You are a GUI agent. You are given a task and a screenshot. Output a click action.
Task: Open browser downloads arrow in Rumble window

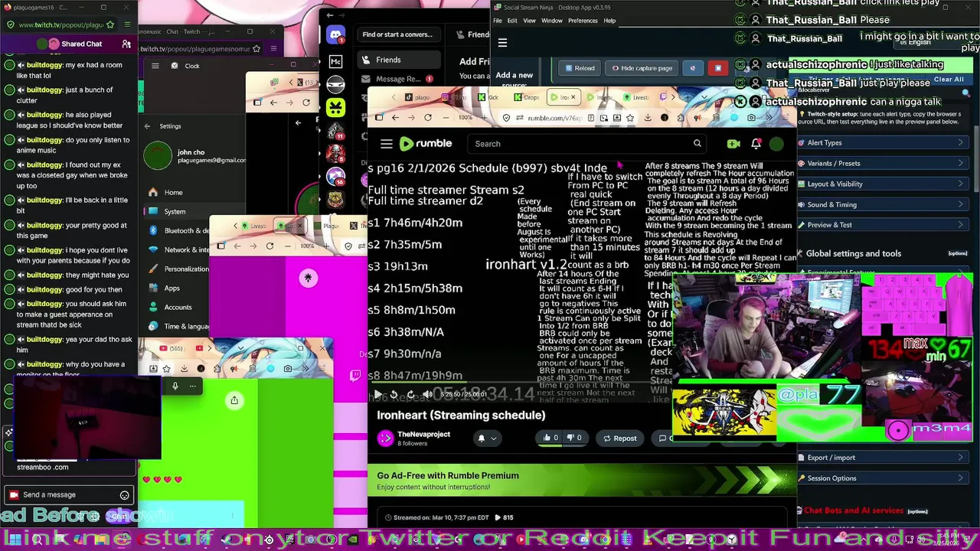coord(648,118)
